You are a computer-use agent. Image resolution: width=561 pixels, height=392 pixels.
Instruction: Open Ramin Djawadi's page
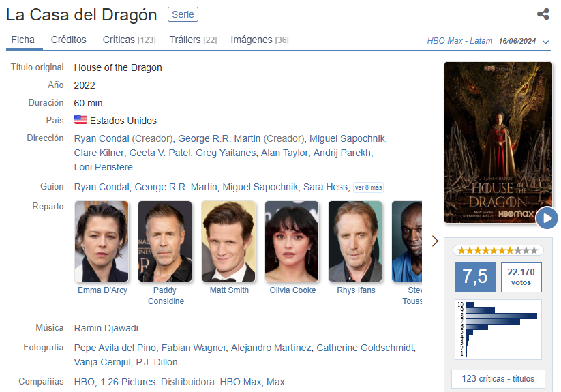[x=106, y=328]
